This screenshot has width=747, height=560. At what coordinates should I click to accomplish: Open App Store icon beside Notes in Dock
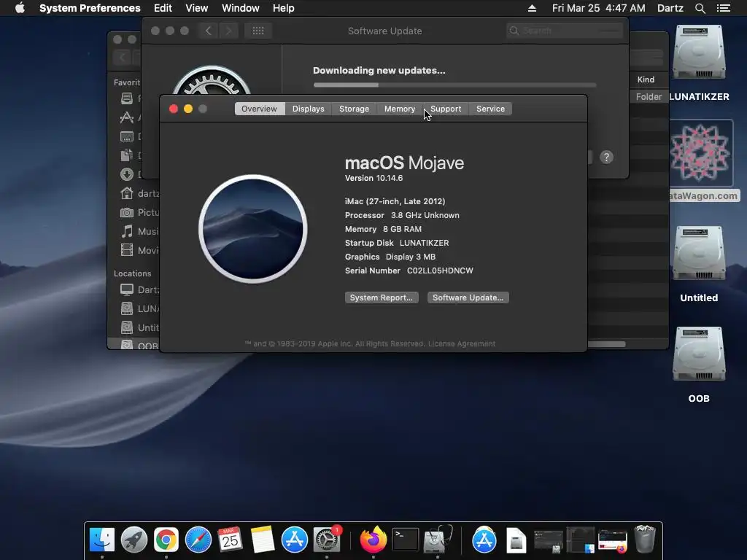coord(295,540)
